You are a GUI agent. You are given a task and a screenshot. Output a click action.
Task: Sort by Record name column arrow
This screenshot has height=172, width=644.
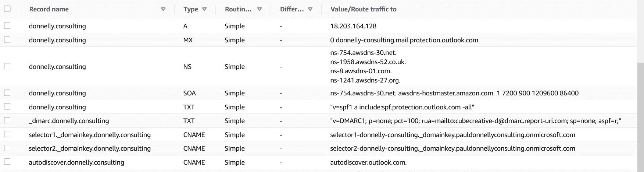pos(163,10)
